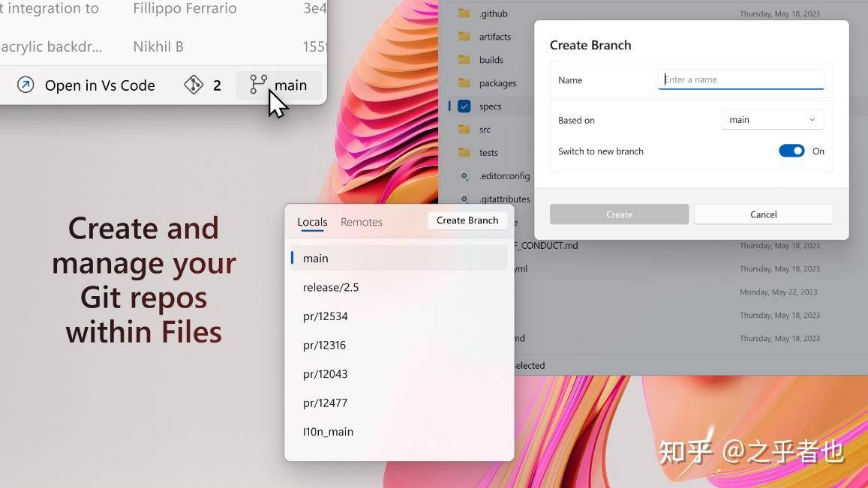Click Create Branch in the branches flyout

467,220
